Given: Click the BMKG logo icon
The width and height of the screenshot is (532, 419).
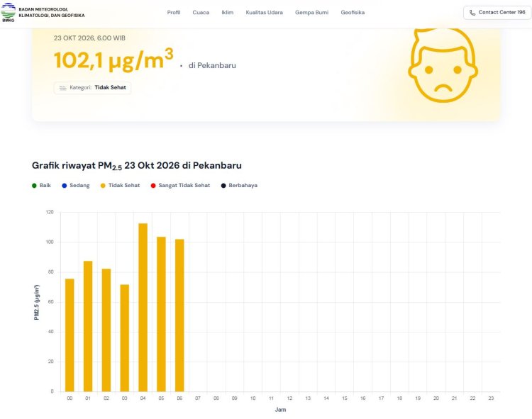Looking at the screenshot, I should pos(8,12).
